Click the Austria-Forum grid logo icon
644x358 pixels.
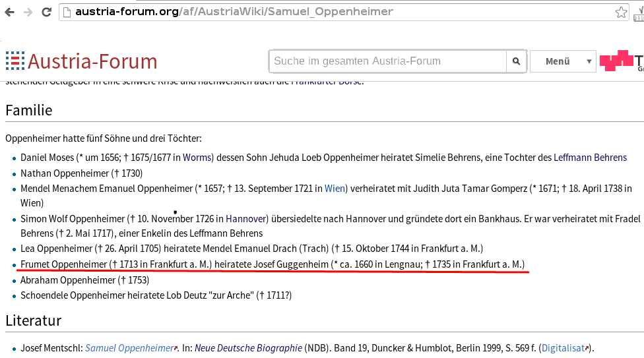(15, 61)
